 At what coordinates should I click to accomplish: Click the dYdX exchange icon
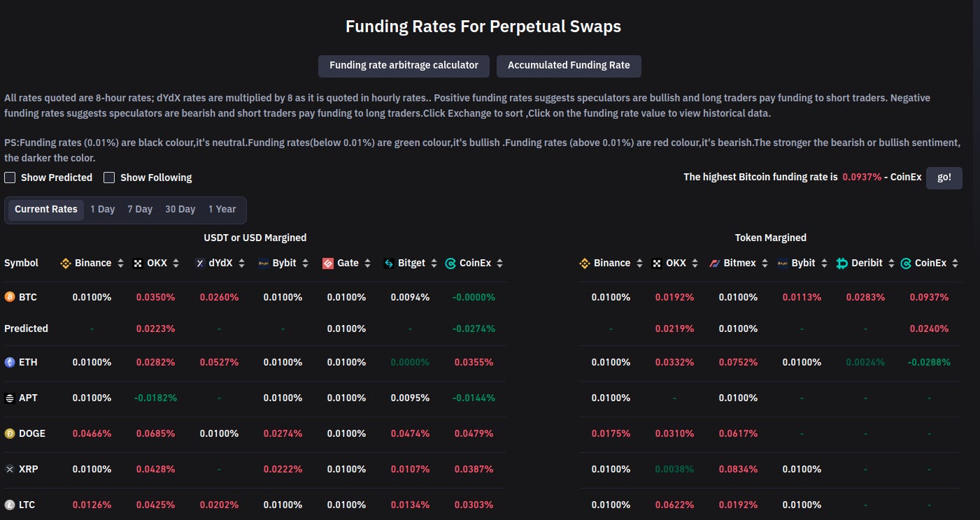(x=199, y=263)
